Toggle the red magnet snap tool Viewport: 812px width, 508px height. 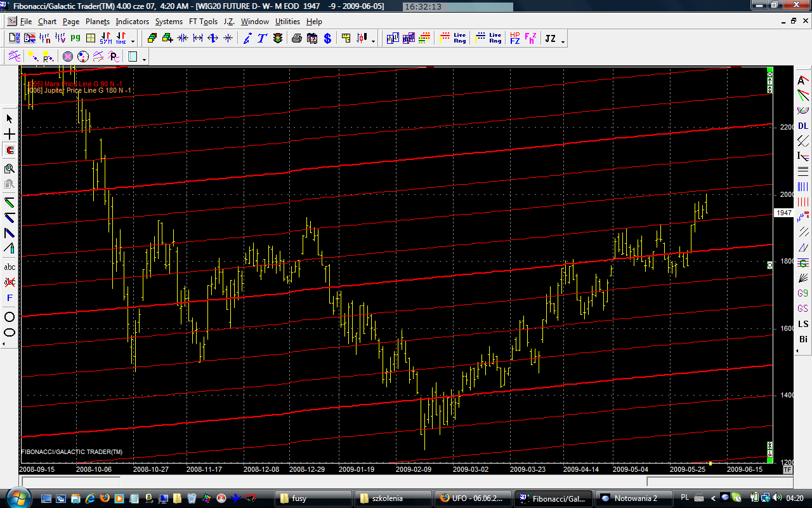pyautogui.click(x=10, y=150)
